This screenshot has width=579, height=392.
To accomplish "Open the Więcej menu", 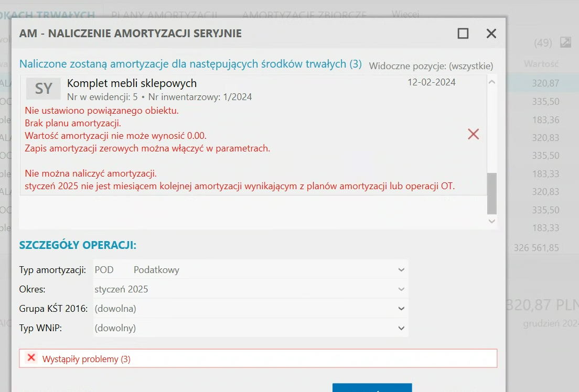I will coord(405,15).
